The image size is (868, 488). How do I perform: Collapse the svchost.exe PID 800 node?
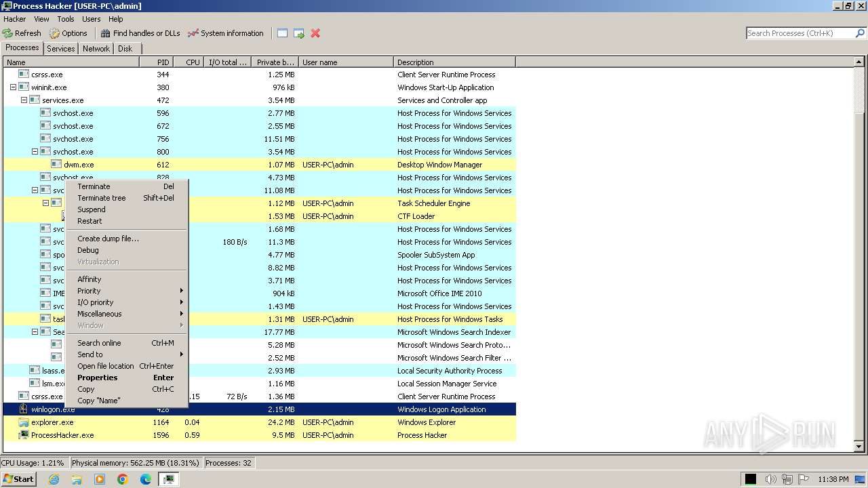coord(35,152)
